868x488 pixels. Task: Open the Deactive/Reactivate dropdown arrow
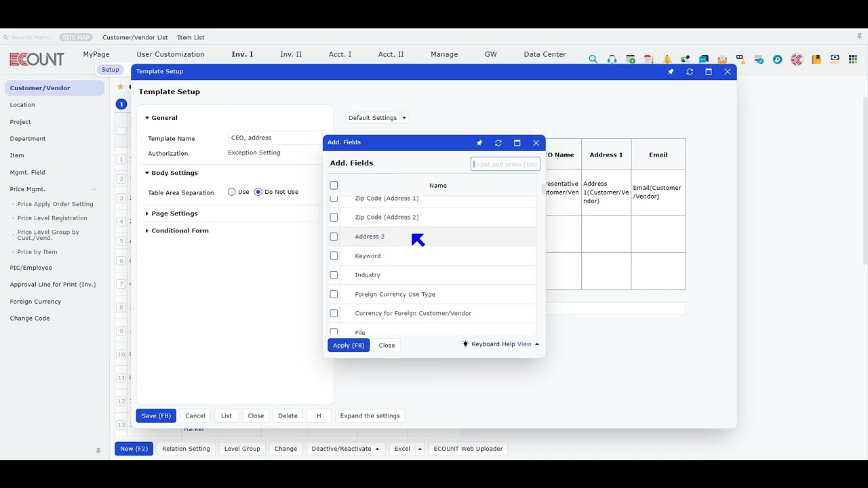(x=377, y=449)
